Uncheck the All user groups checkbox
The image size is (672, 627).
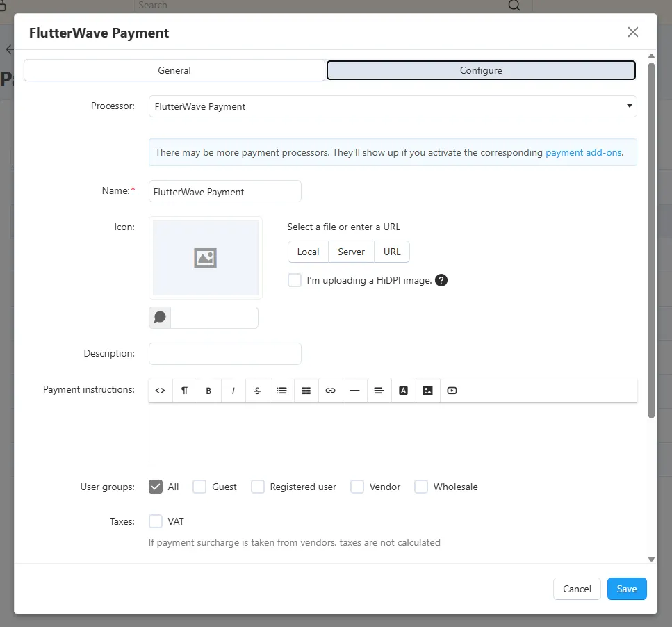coord(156,487)
